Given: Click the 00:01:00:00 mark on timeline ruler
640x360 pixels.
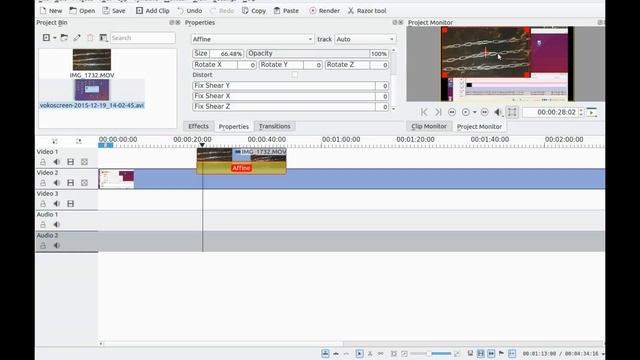Looking at the screenshot, I should pyautogui.click(x=341, y=140).
